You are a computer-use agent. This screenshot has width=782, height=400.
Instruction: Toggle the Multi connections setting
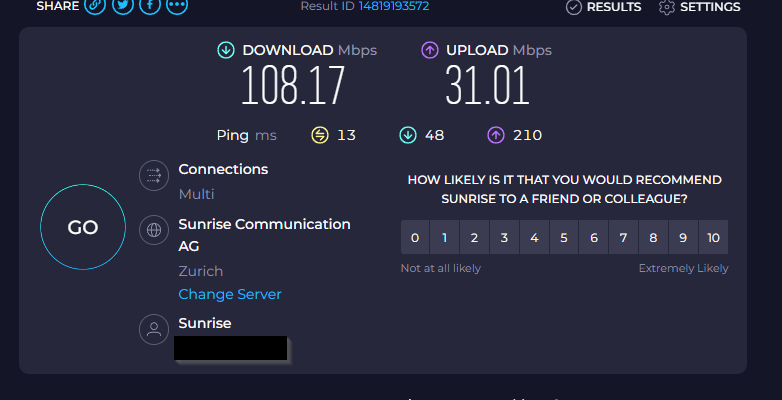click(196, 194)
